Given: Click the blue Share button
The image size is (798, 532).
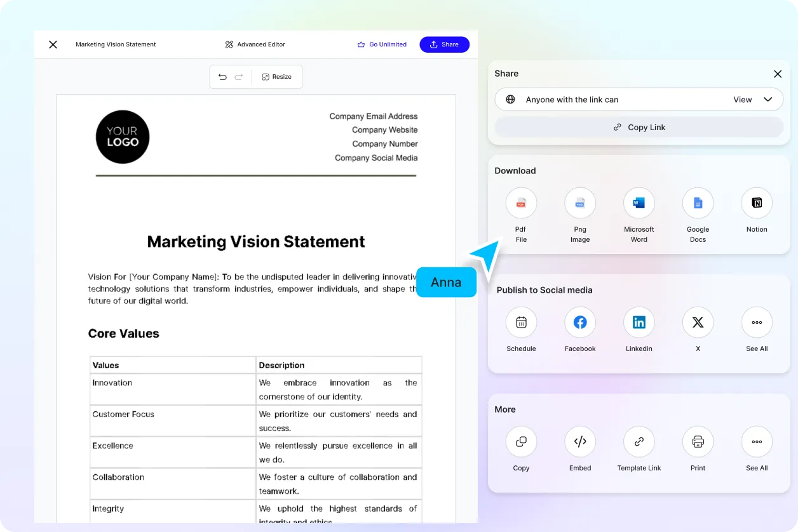Looking at the screenshot, I should 444,44.
